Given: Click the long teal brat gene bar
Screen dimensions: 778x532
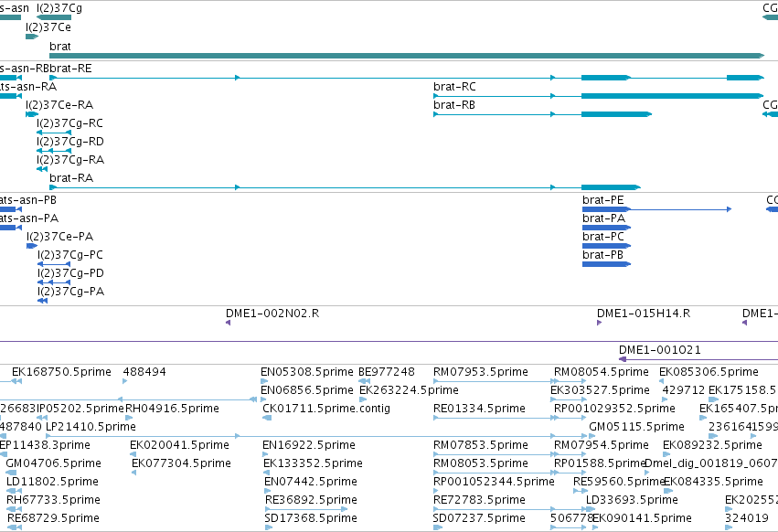Looking at the screenshot, I should point(407,56).
